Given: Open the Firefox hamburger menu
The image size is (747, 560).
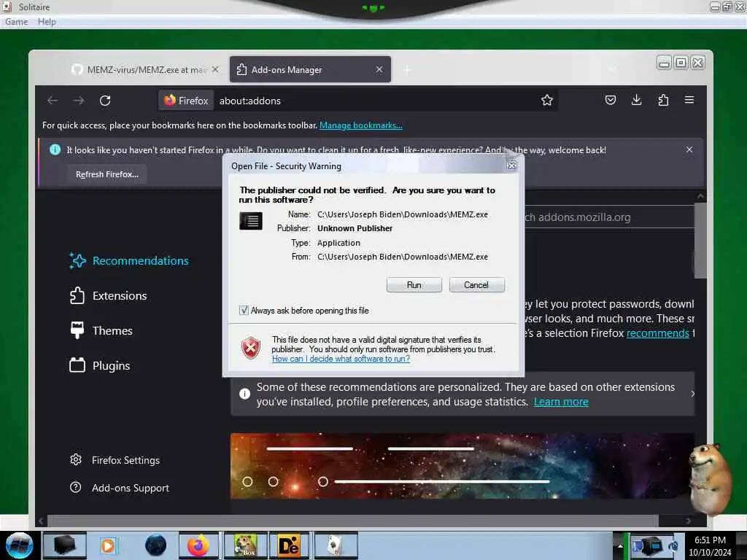Looking at the screenshot, I should (x=689, y=100).
